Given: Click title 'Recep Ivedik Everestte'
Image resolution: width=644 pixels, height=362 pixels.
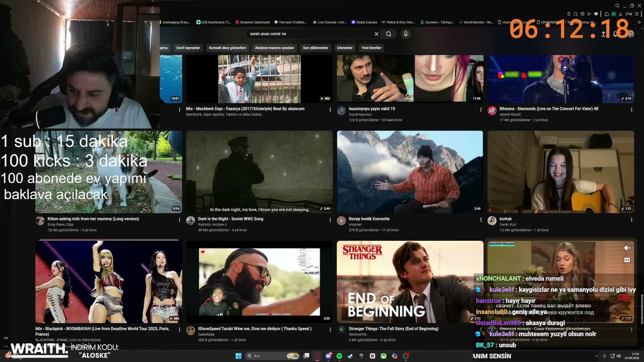Looking at the screenshot, I should point(369,219).
